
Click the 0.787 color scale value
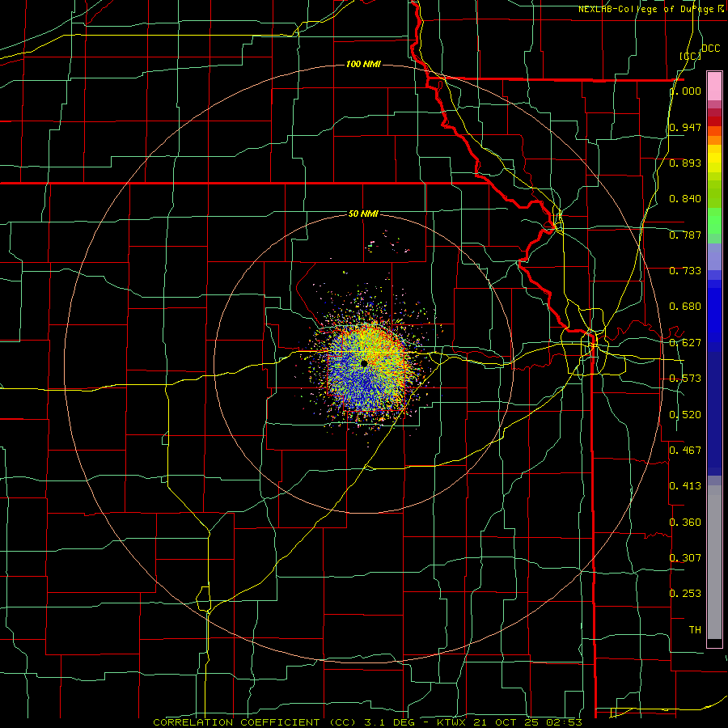pyautogui.click(x=685, y=235)
